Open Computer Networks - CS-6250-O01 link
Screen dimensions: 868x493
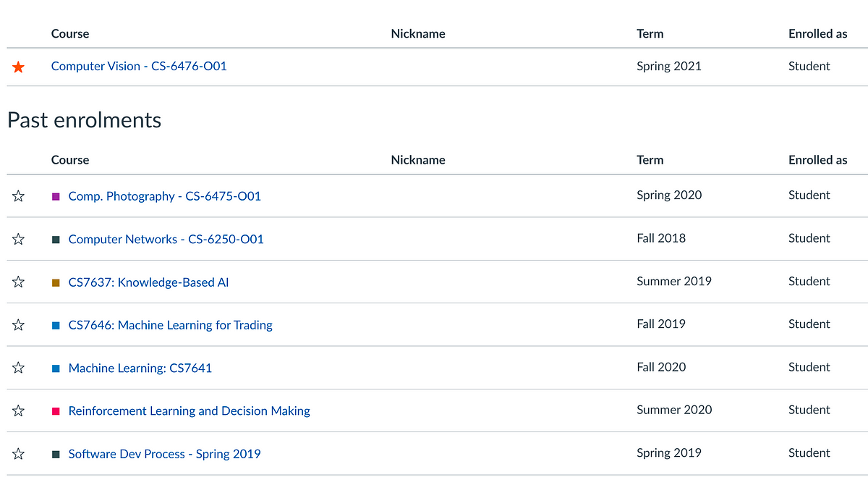coord(166,239)
